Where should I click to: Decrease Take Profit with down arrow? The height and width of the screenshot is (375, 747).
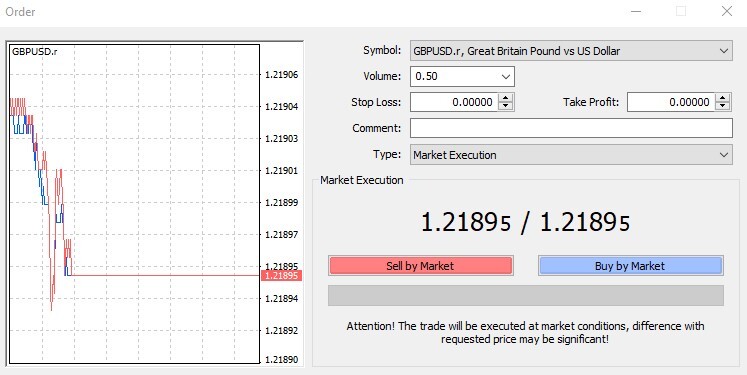[723, 106]
